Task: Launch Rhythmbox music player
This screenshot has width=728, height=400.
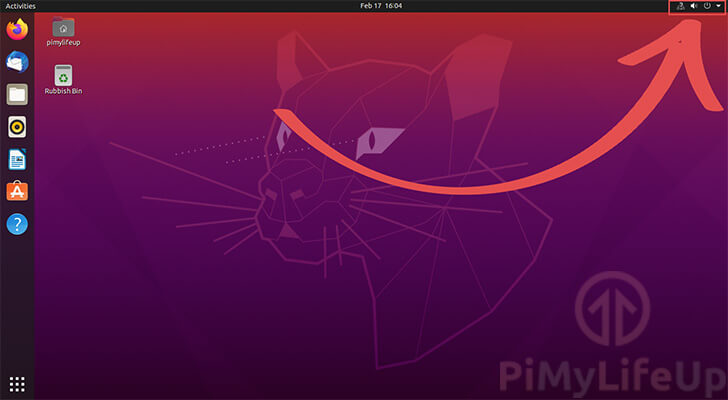Action: click(x=17, y=127)
